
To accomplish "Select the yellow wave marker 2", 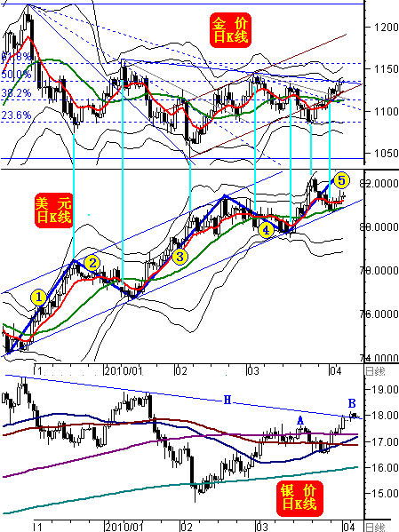I will coord(92,263).
